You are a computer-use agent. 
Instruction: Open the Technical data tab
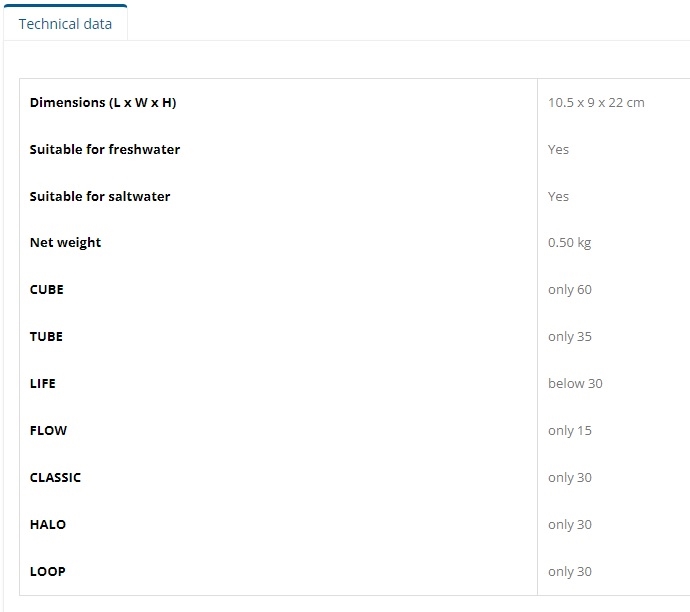(x=65, y=23)
